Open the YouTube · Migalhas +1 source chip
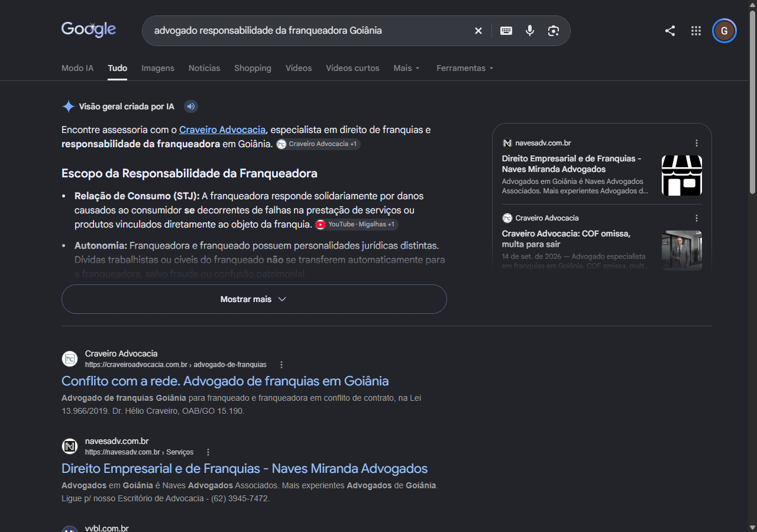Screen dimensions: 757x532 pos(356,225)
